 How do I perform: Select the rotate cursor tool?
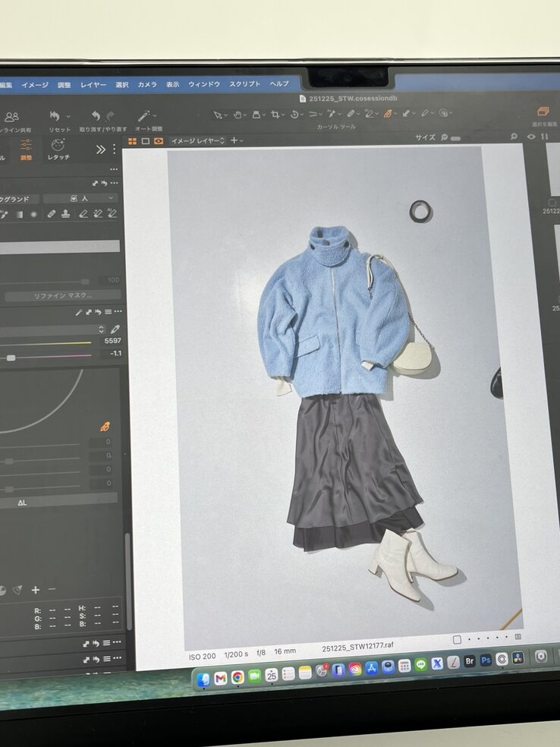pyautogui.click(x=294, y=115)
